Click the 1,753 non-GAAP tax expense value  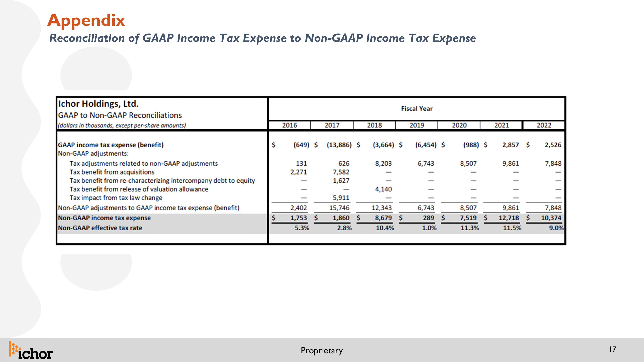pyautogui.click(x=298, y=218)
